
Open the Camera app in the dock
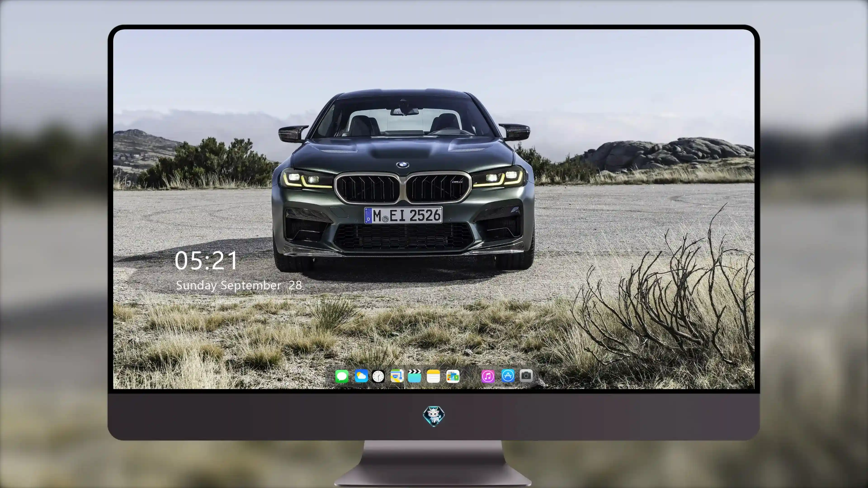[526, 375]
